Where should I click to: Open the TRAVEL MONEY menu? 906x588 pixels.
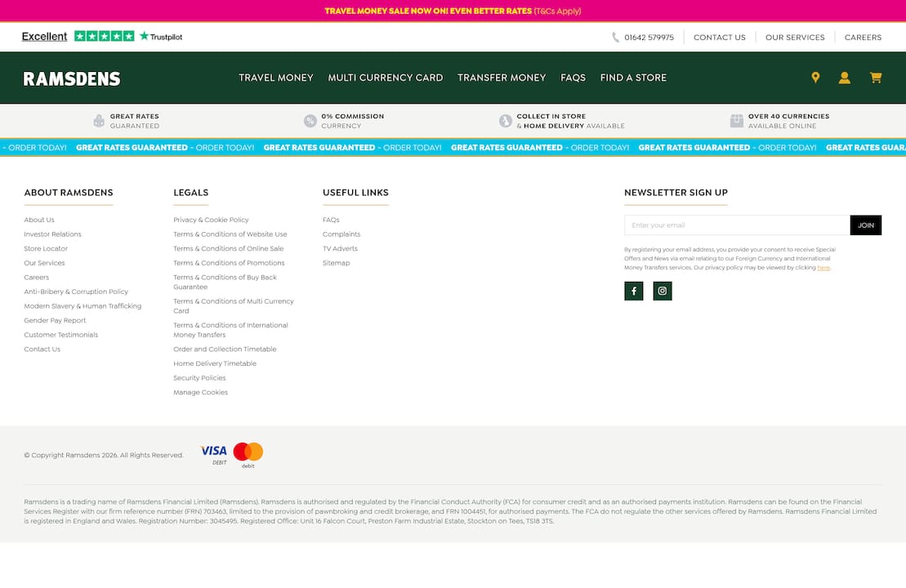coord(275,78)
